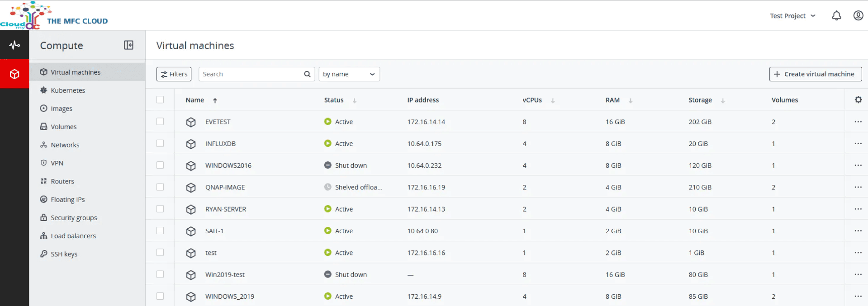Open the 'by name' search dropdown
Screen dimensions: 868x306
(349, 74)
